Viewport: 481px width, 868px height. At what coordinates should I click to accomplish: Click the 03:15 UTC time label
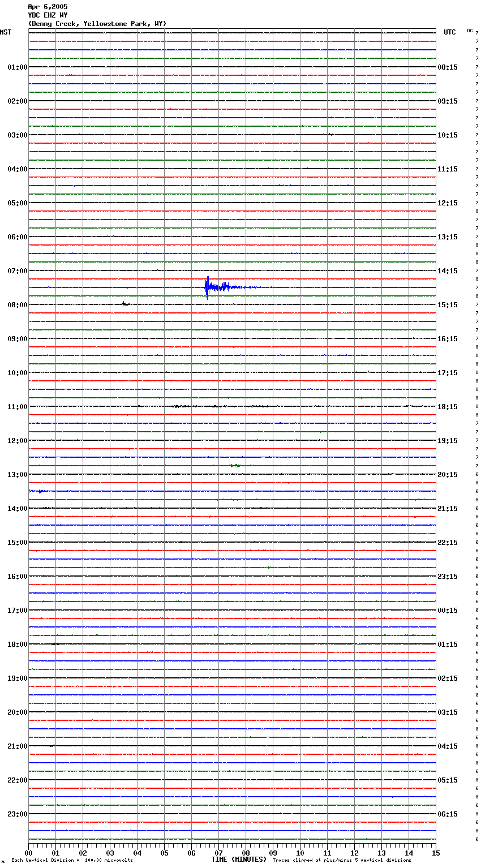(448, 712)
